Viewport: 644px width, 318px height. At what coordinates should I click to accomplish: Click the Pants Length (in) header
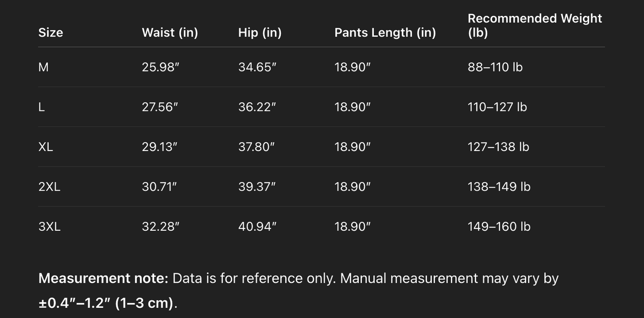coord(385,33)
